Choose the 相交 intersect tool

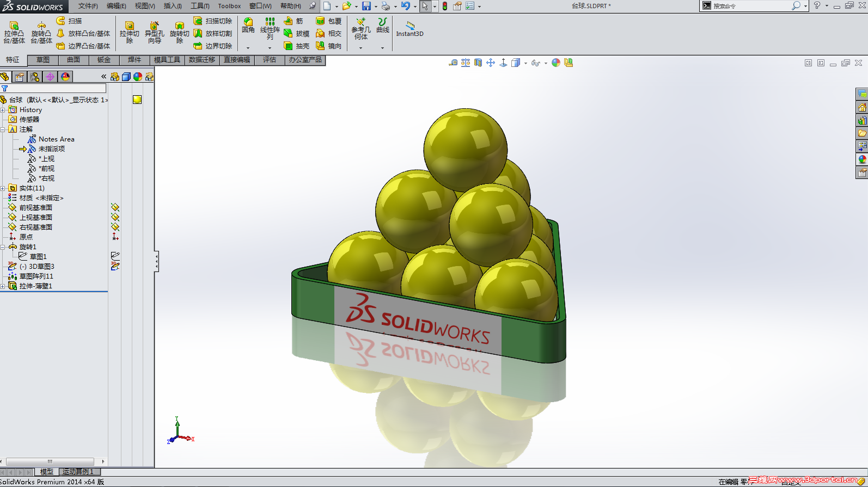[x=329, y=33]
